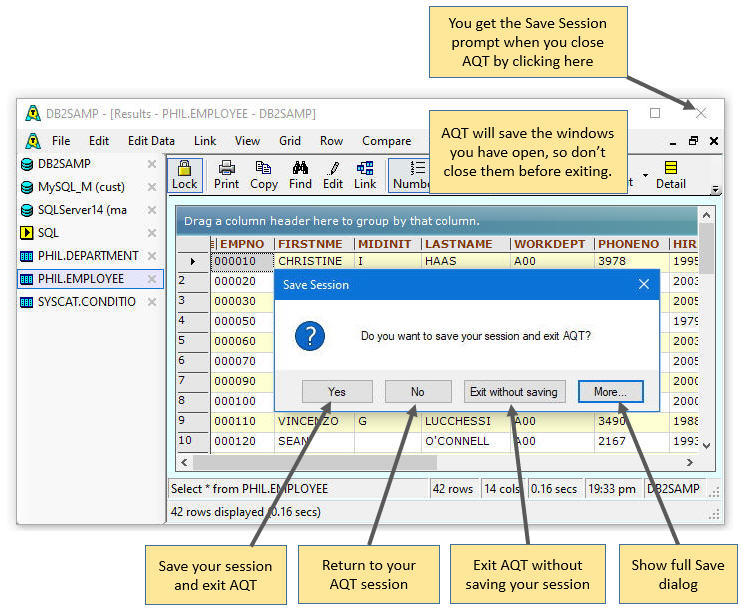Open the toolbar overflow dropdown arrow

click(x=715, y=189)
